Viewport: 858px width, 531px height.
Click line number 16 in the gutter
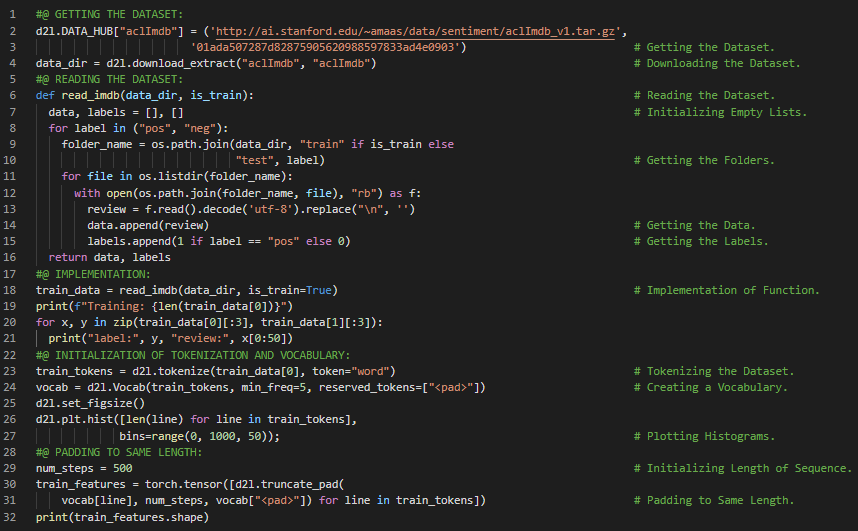[14, 257]
